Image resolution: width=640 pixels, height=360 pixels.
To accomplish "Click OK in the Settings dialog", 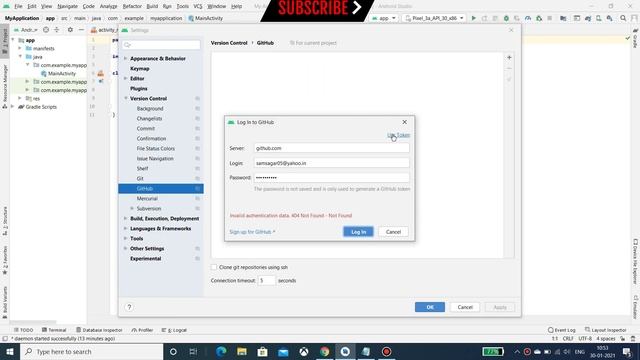I will [430, 307].
